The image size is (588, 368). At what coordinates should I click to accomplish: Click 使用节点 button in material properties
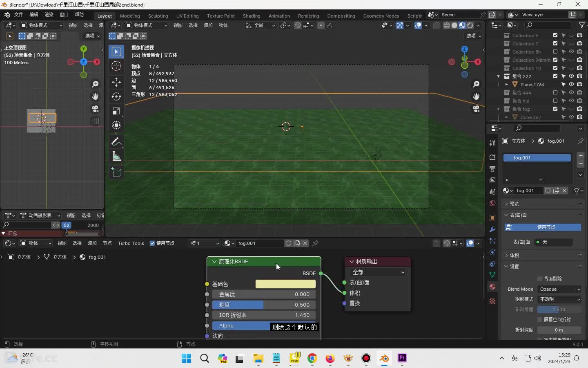pyautogui.click(x=543, y=227)
